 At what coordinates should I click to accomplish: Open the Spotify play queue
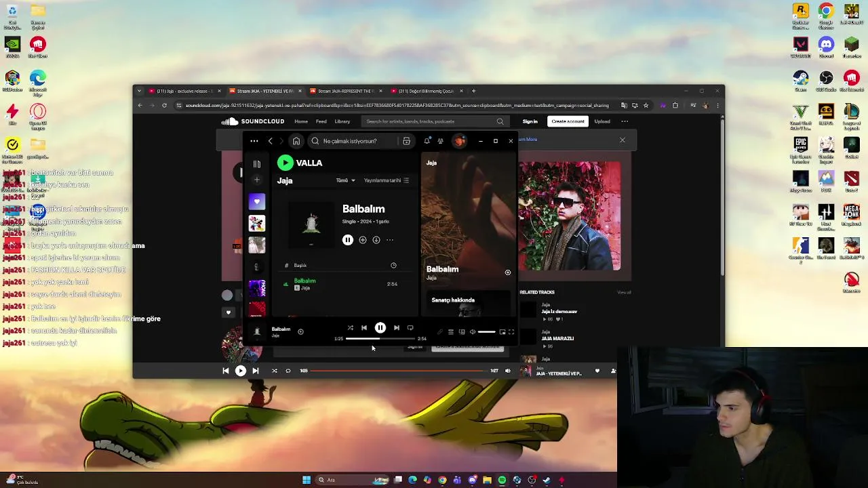tap(451, 332)
